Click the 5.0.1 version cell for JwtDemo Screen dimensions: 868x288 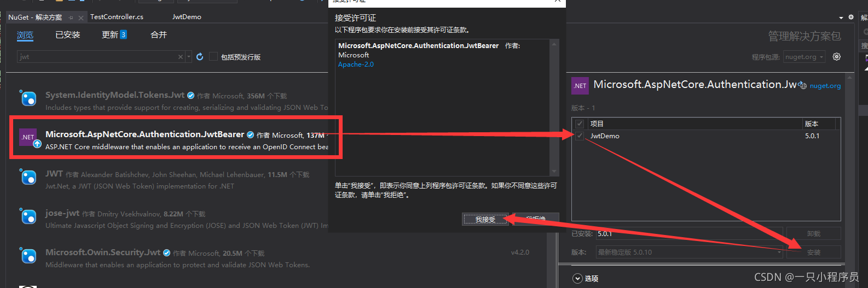pos(812,136)
